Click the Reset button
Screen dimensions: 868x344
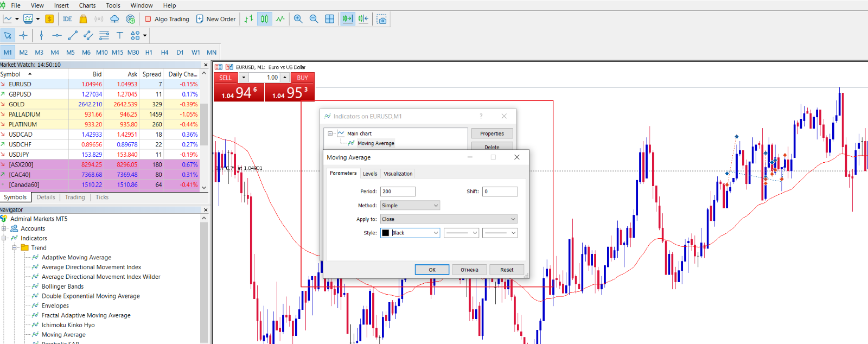coord(507,270)
